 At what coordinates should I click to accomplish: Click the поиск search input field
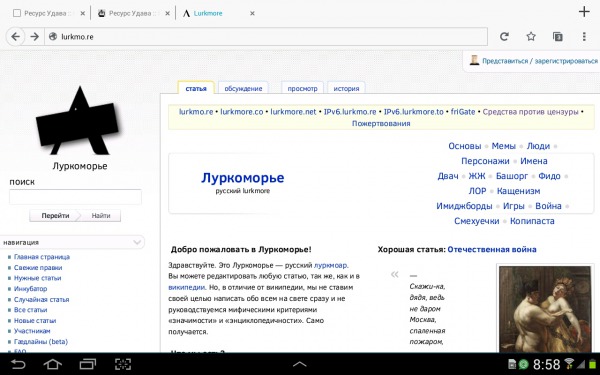point(75,197)
